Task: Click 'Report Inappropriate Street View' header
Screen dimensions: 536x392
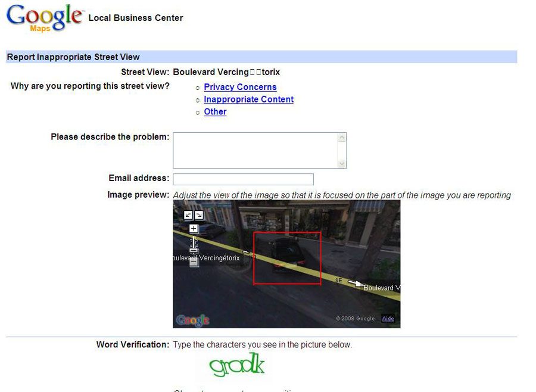Action: pos(73,57)
